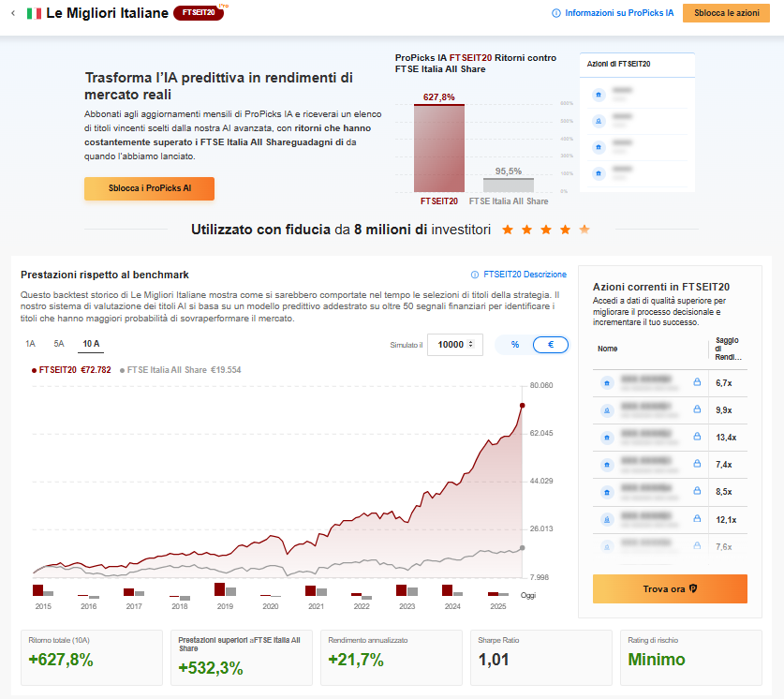Click +532,3% outperformance stat card

(242, 658)
